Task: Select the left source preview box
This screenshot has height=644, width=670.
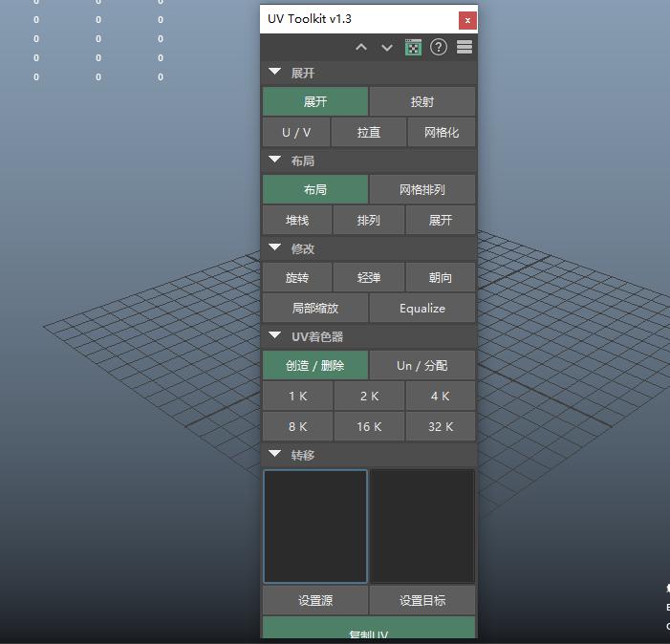Action: click(x=315, y=526)
